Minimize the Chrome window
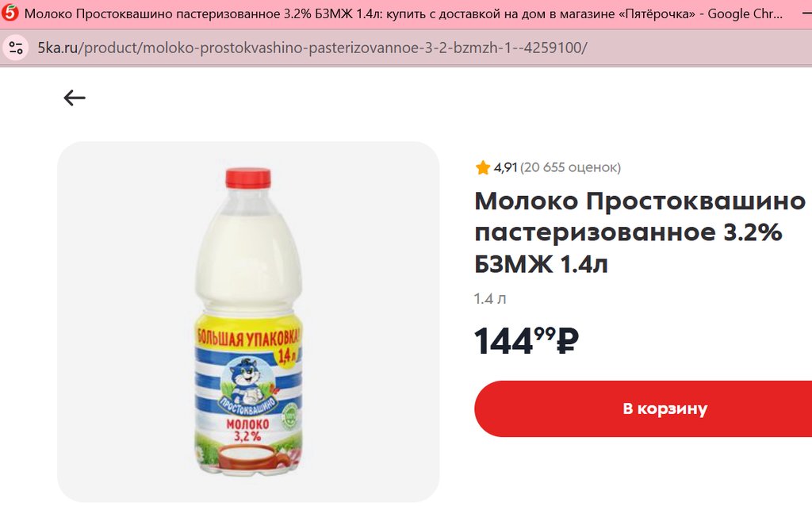 (x=806, y=14)
